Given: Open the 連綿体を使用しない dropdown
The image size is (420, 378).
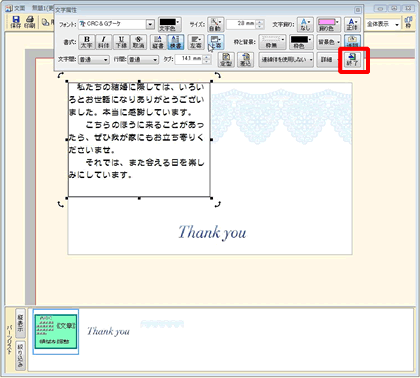Looking at the screenshot, I should (x=286, y=60).
